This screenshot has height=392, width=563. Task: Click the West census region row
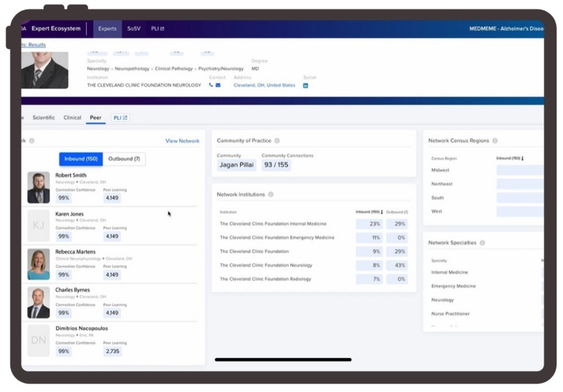pos(487,211)
